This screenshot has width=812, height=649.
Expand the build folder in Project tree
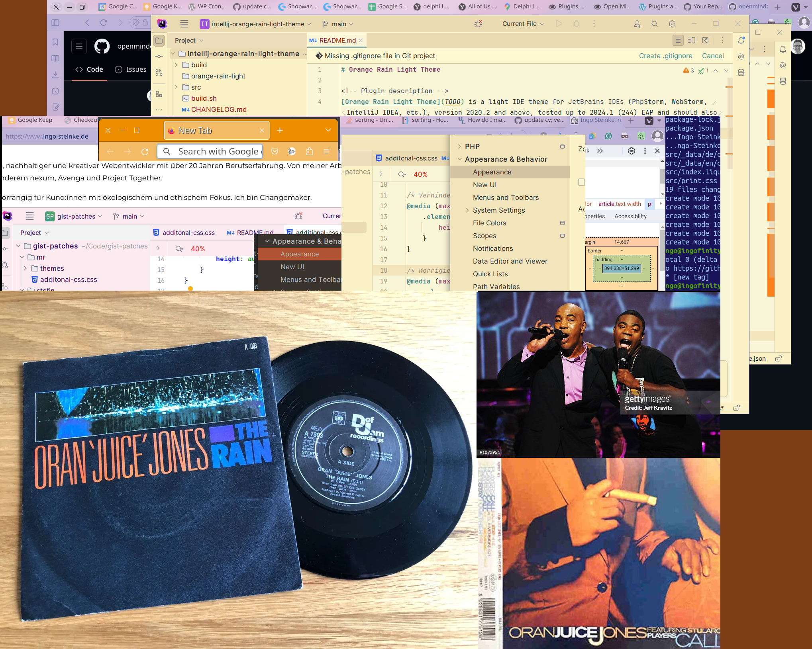tap(176, 65)
